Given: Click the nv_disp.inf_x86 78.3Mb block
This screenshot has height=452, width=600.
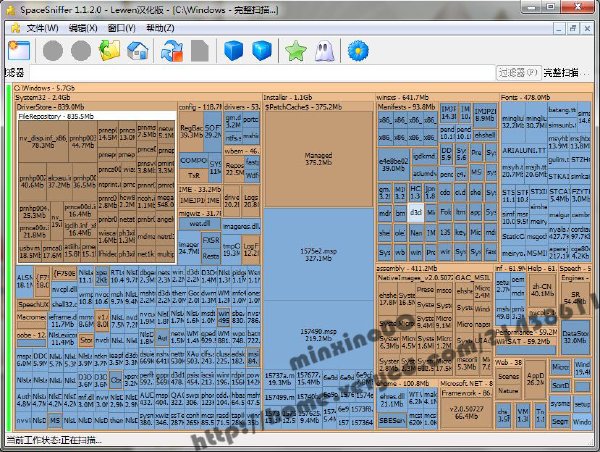Looking at the screenshot, I should 44,141.
